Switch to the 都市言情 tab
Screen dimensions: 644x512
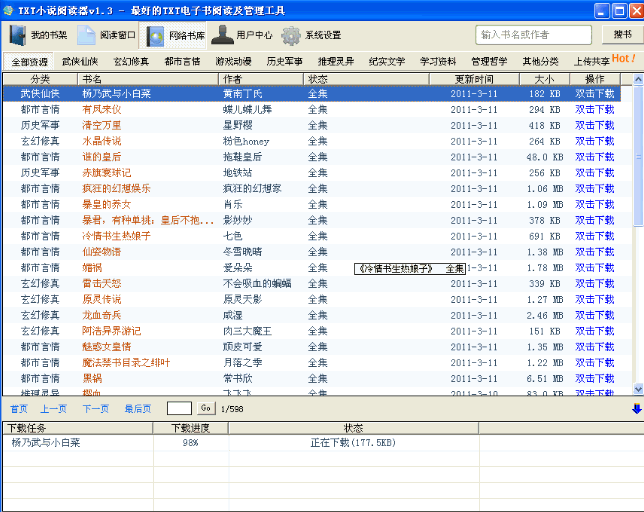point(183,61)
